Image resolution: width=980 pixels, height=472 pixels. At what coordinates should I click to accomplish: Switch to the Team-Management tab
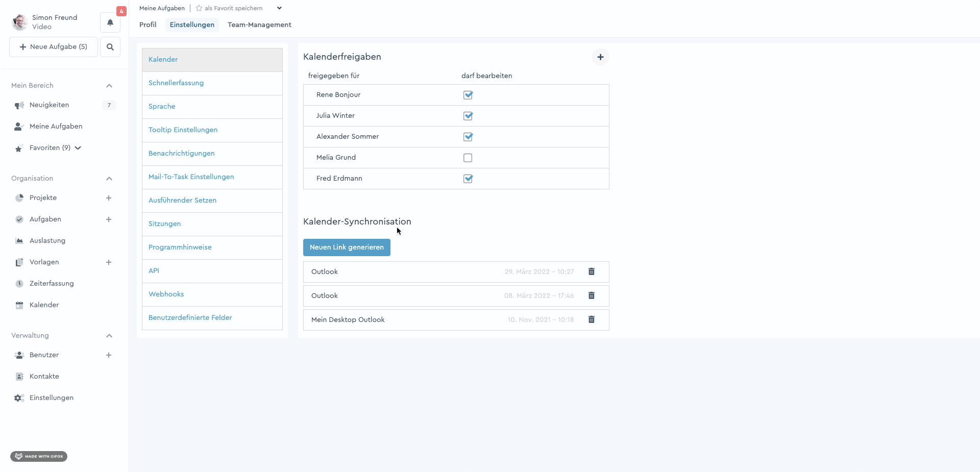coord(259,25)
